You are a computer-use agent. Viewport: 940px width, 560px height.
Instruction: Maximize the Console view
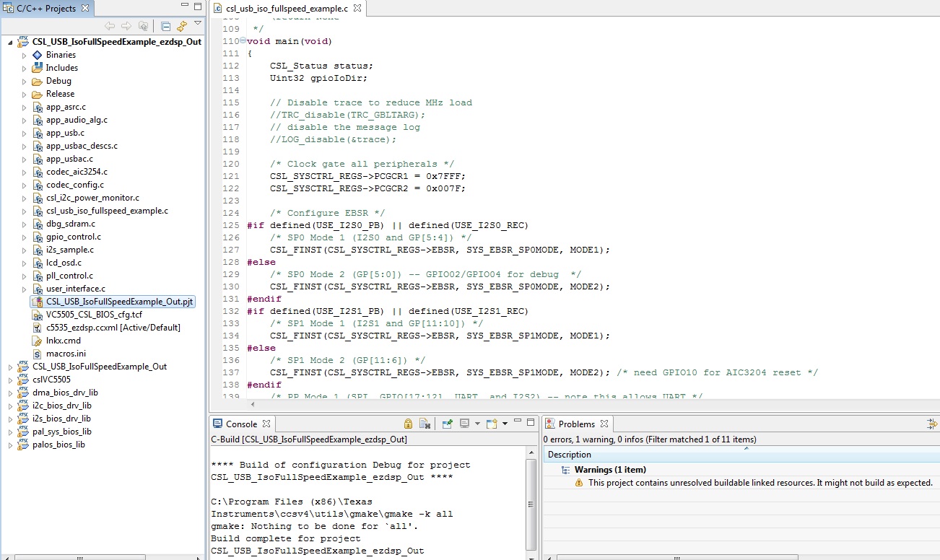[531, 422]
